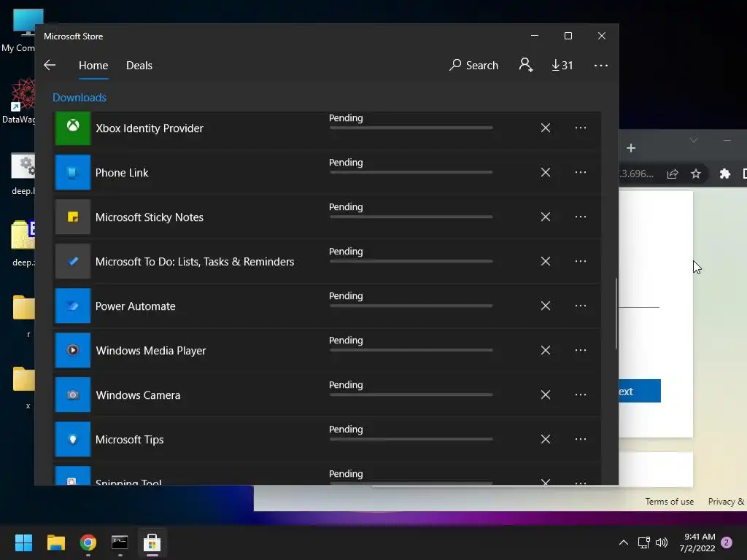The height and width of the screenshot is (560, 747).
Task: Cancel the Power Automate download
Action: [546, 306]
